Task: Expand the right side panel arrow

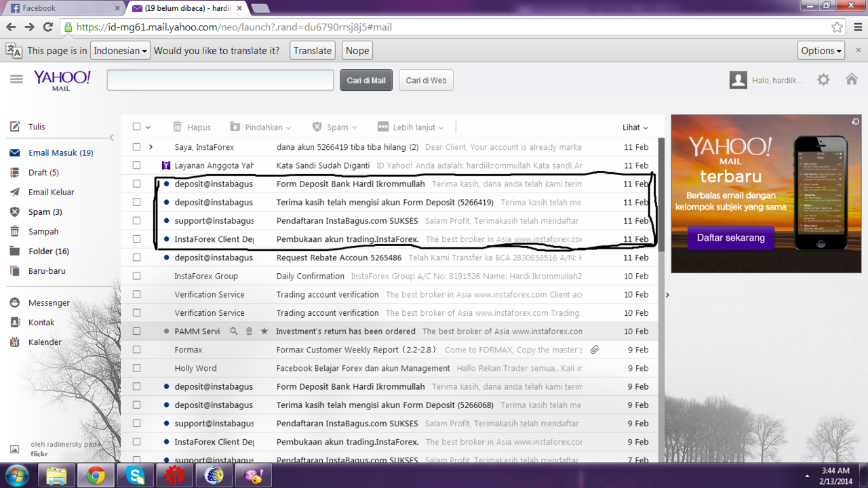Action: 667,295
